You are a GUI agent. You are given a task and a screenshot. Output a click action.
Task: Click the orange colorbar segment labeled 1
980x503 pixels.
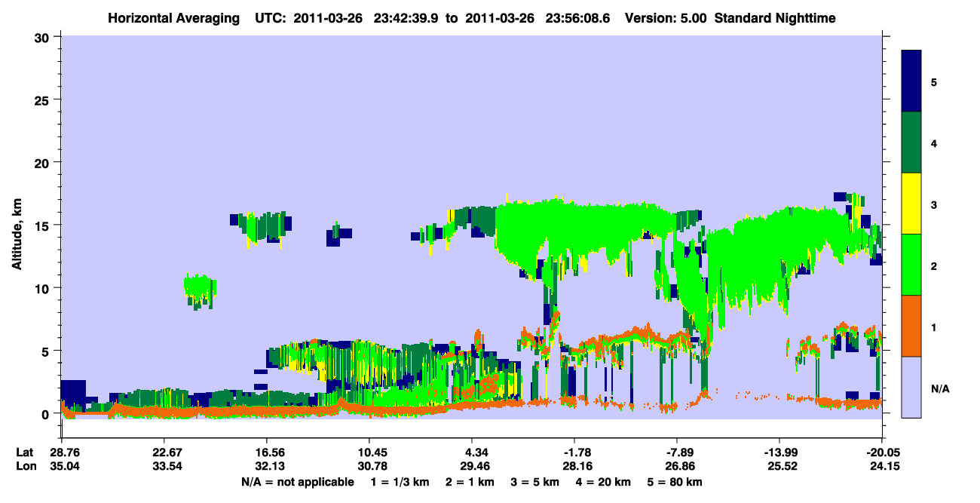(x=911, y=325)
